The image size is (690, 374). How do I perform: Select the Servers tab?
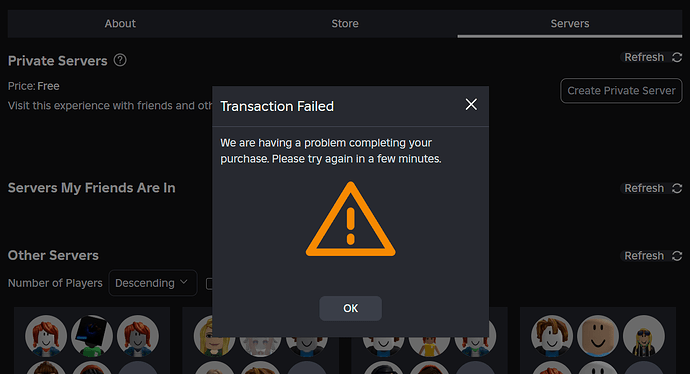point(570,24)
